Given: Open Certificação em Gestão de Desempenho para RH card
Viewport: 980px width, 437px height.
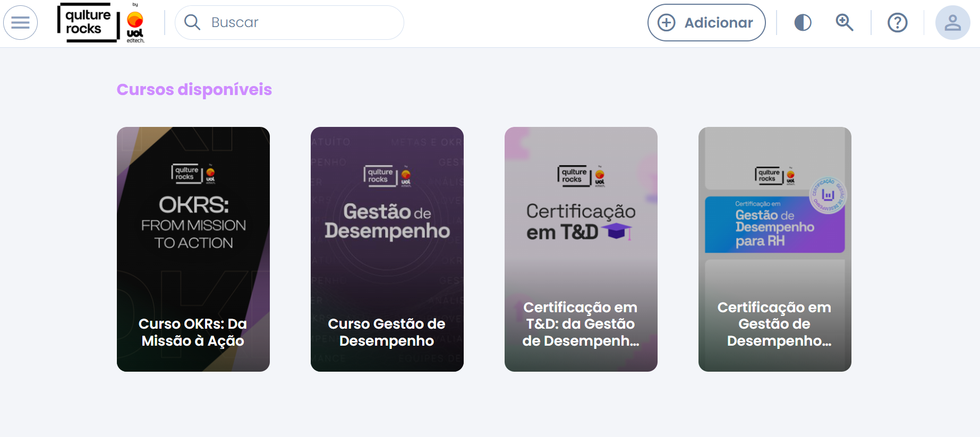Looking at the screenshot, I should click(775, 249).
